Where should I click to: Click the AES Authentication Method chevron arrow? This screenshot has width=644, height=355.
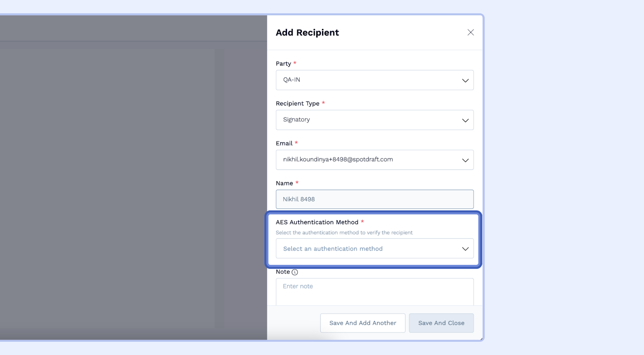click(465, 249)
